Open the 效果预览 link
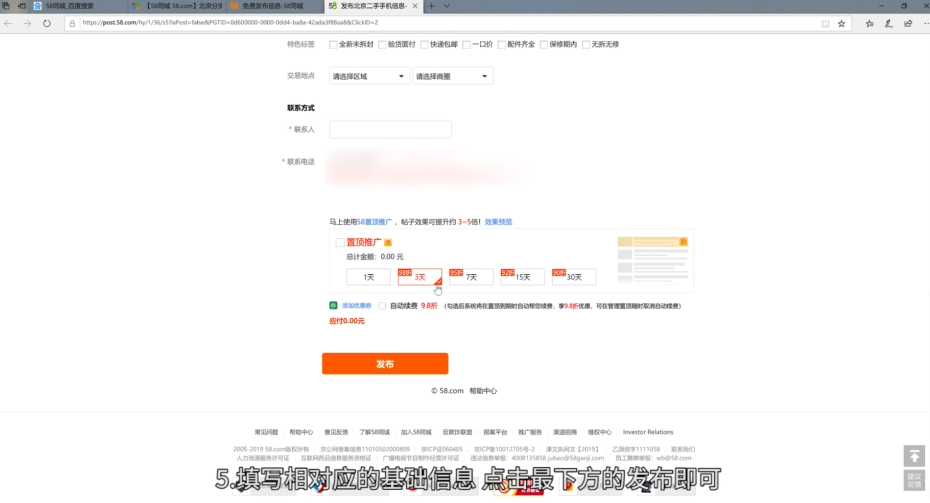The image size is (930, 503). (x=498, y=222)
